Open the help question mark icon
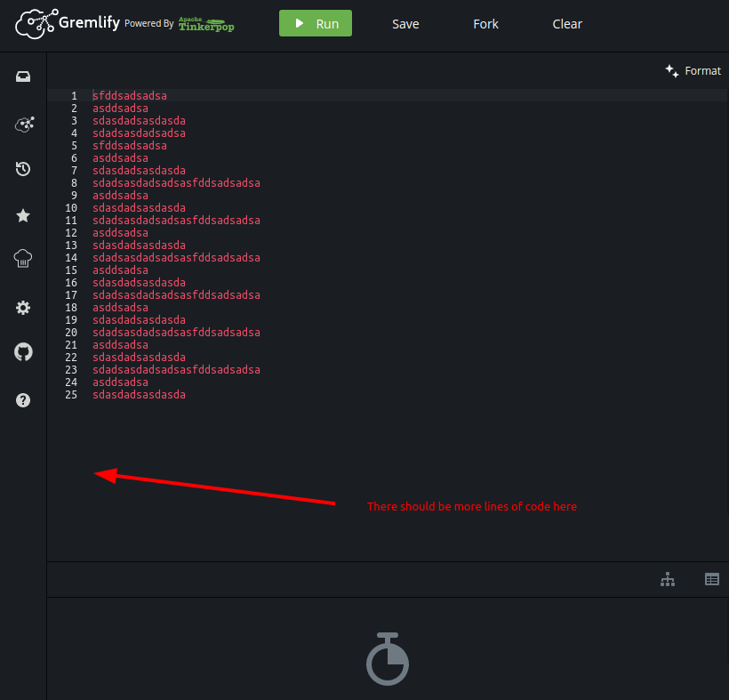 (23, 400)
